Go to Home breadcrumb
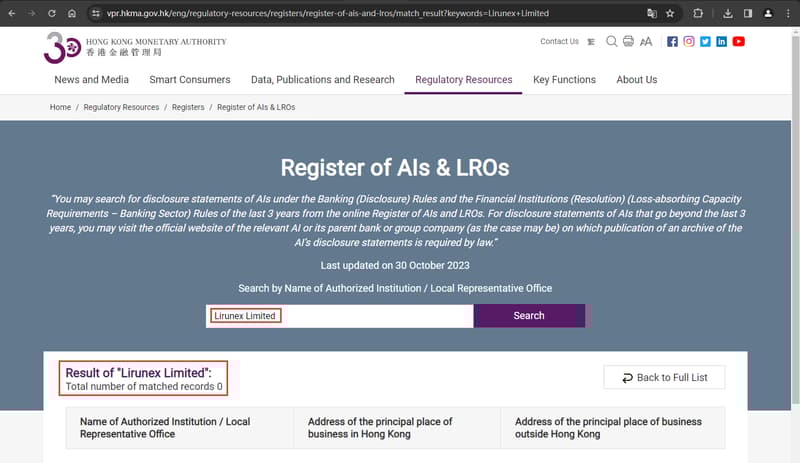This screenshot has height=463, width=800. [x=60, y=107]
